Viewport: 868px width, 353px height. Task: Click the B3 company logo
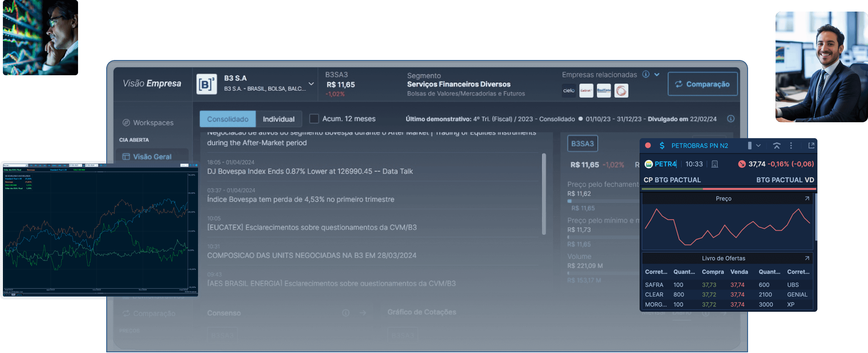coord(207,84)
